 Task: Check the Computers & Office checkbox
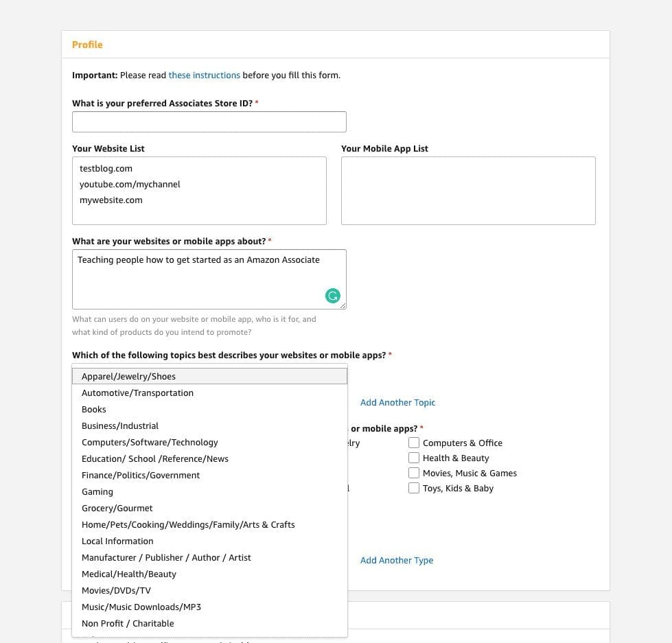coord(414,443)
